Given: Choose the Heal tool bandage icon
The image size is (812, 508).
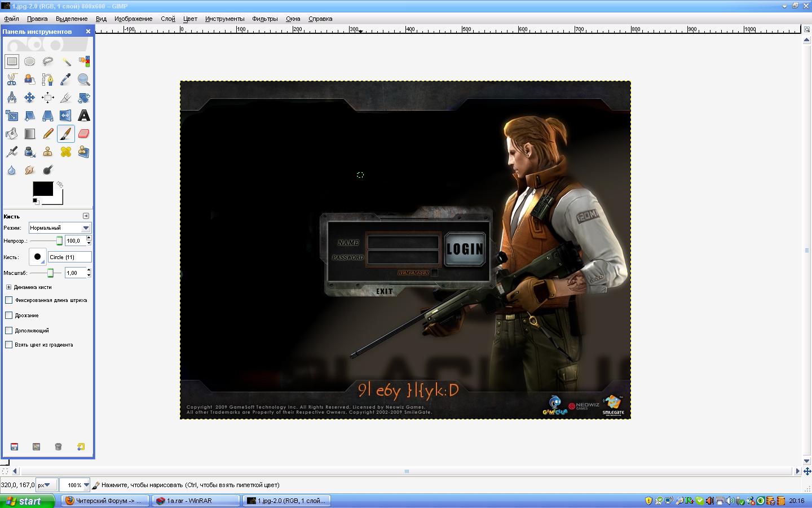Looking at the screenshot, I should pos(66,152).
